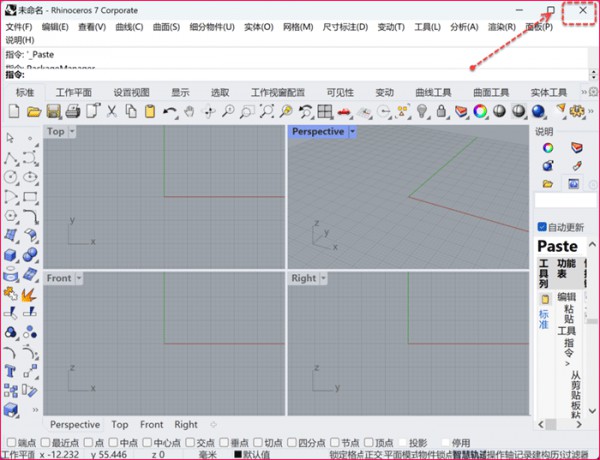Enable the 中点 osnap checkbox
Image resolution: width=600 pixels, height=460 pixels.
tap(113, 442)
